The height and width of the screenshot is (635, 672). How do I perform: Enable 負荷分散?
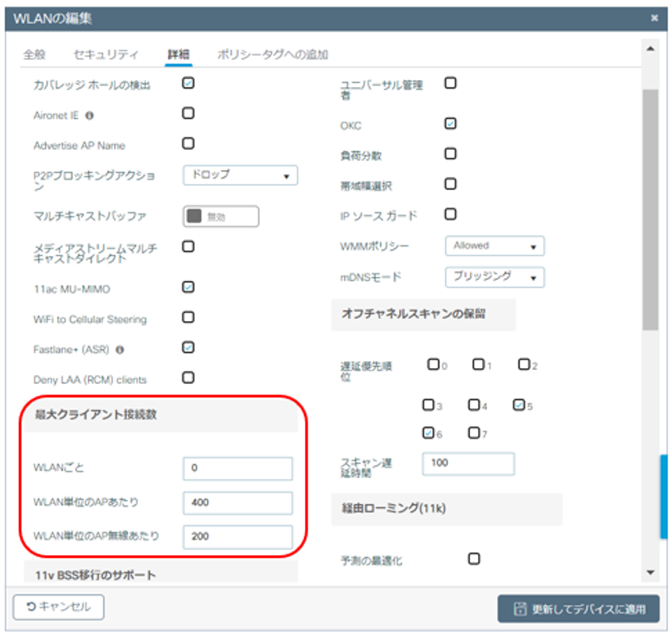[449, 153]
